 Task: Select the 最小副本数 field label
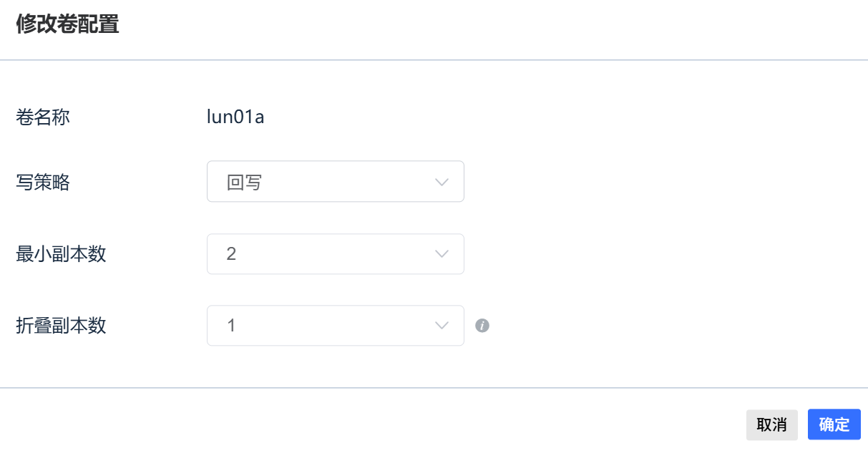61,253
